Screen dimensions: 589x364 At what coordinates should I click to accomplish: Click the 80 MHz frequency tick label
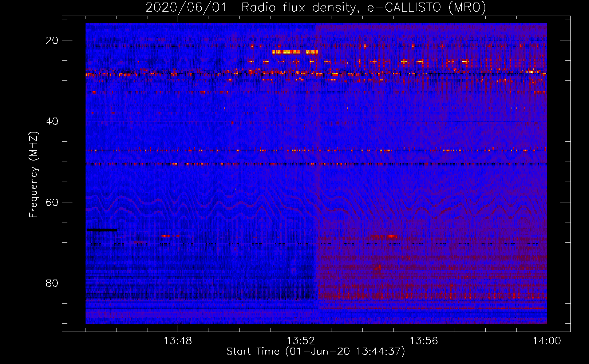pos(52,283)
